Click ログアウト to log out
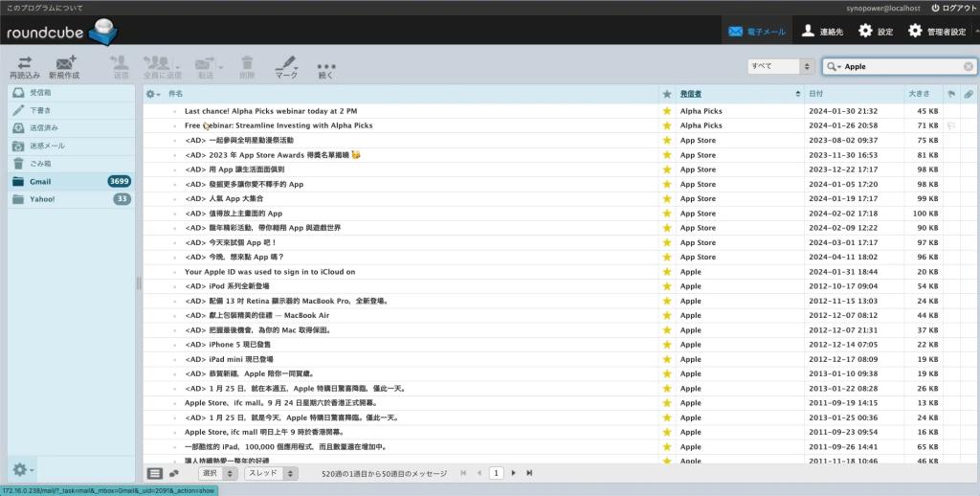Screen dimensions: 980x496 953,8
